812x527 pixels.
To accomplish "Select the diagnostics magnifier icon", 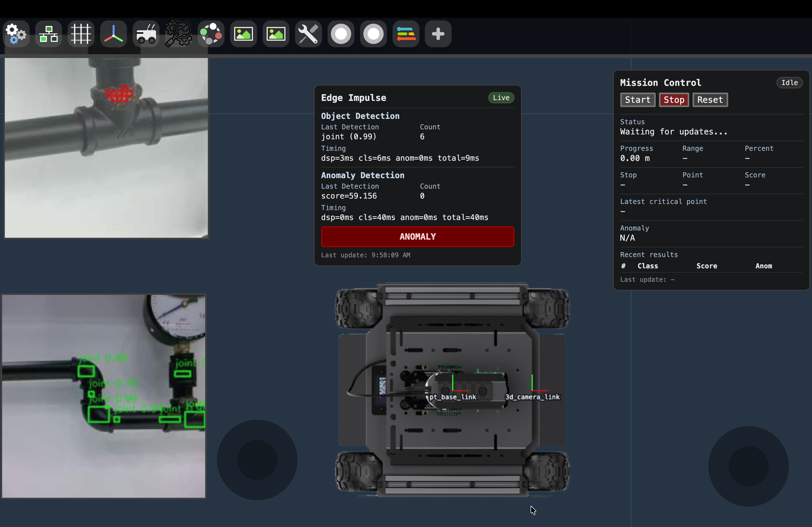I will point(178,34).
